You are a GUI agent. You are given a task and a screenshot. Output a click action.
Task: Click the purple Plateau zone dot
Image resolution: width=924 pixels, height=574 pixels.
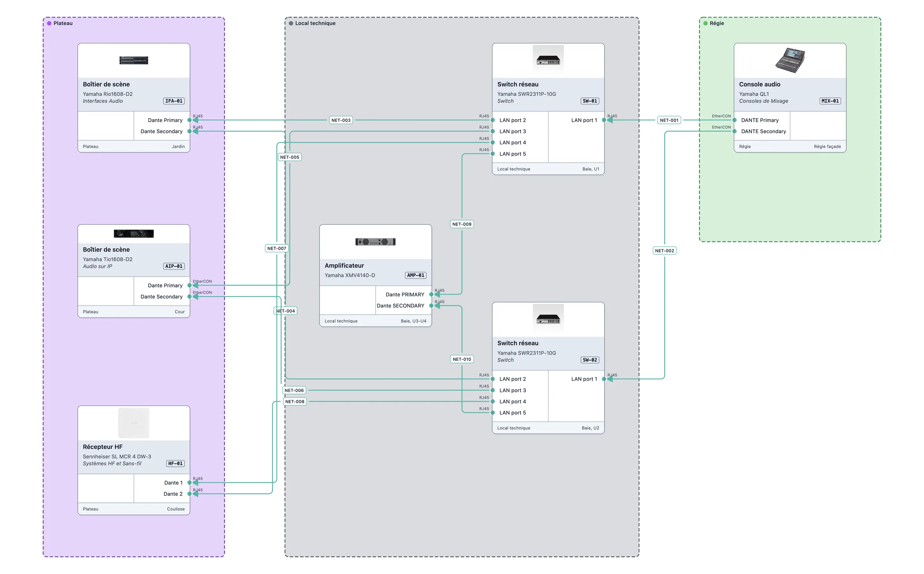49,23
